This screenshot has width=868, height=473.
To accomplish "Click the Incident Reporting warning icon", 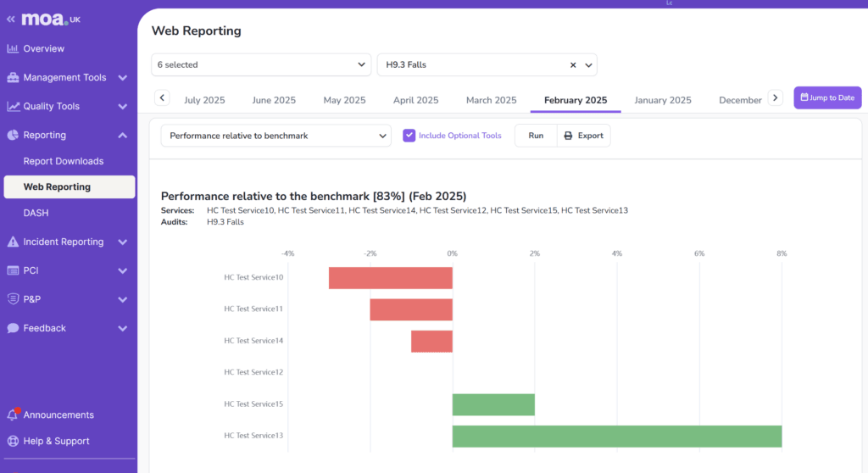I will click(13, 242).
